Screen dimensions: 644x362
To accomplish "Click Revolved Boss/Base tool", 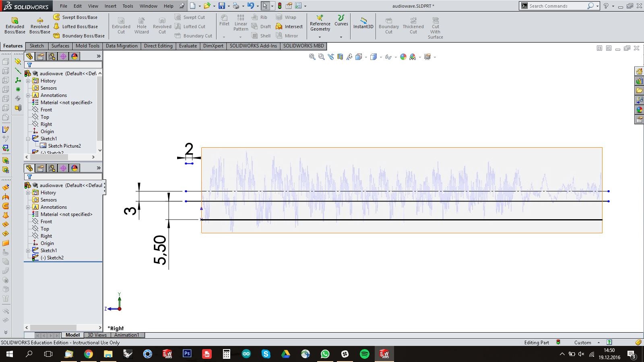I will 40,25.
